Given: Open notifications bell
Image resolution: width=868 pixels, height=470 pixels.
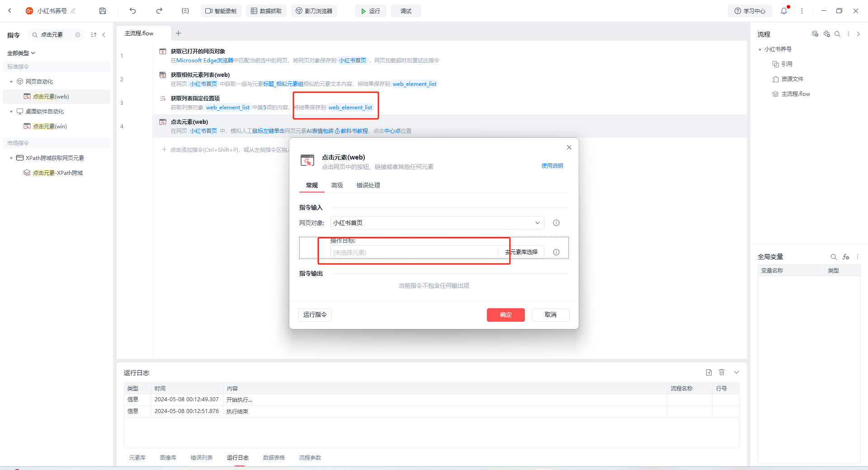Looking at the screenshot, I should click(x=784, y=11).
